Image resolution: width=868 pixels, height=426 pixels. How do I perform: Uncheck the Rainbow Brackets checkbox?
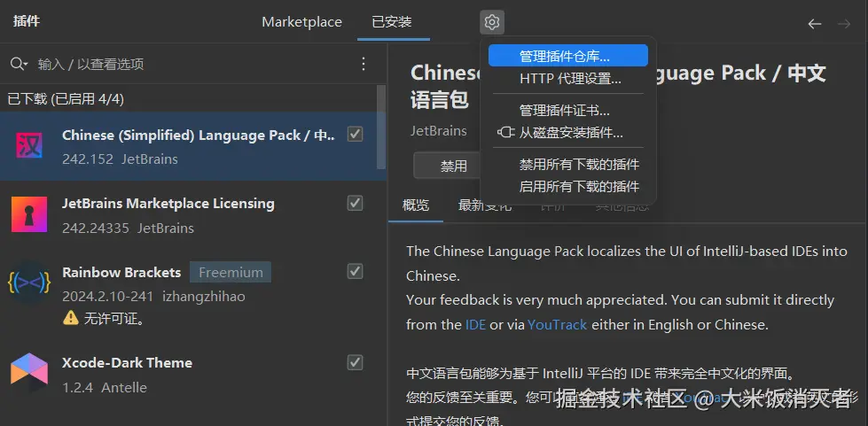[x=355, y=272]
